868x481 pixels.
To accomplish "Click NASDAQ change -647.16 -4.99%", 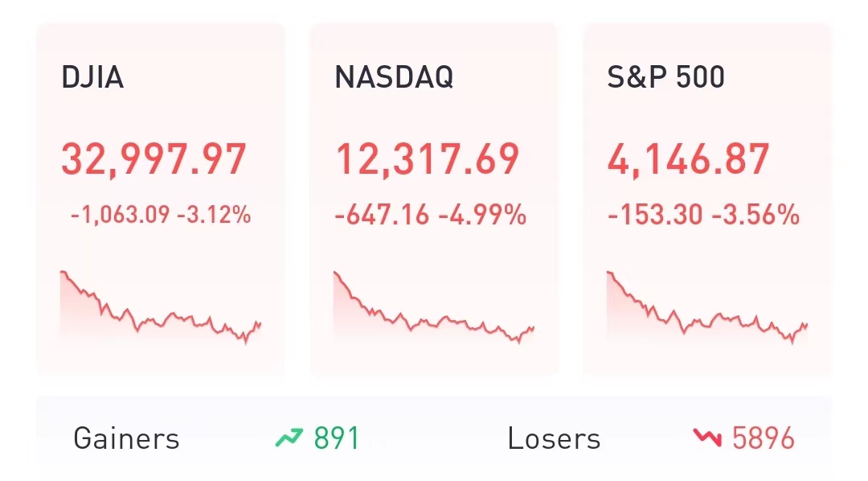I will pyautogui.click(x=430, y=216).
